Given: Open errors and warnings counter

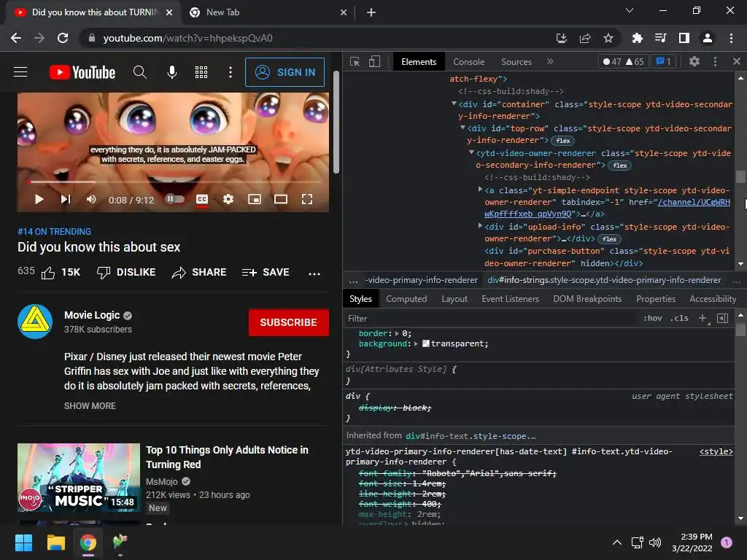Looking at the screenshot, I should (623, 61).
